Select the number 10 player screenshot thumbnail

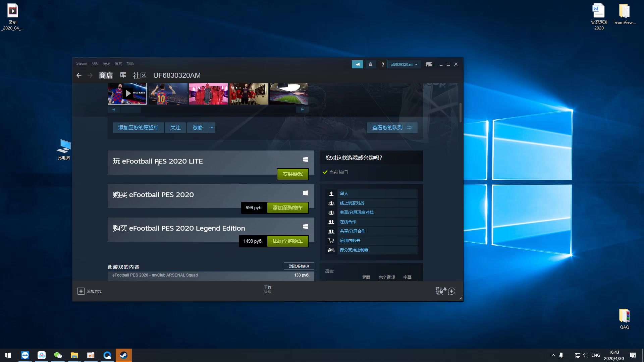(168, 94)
